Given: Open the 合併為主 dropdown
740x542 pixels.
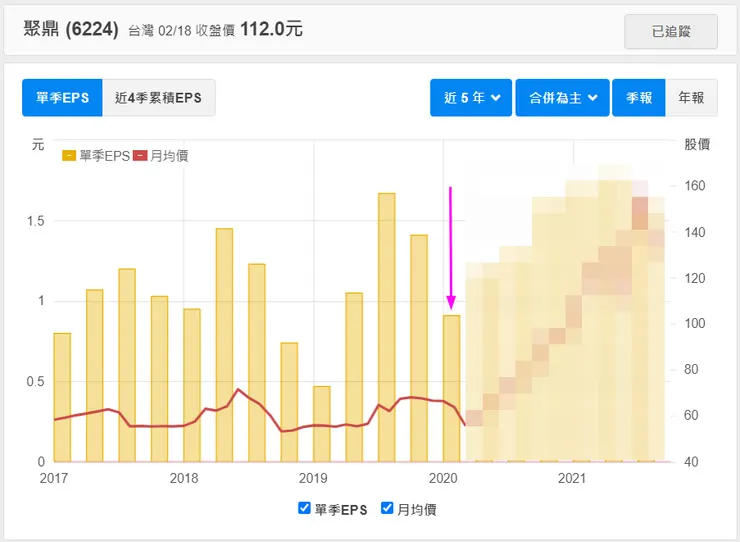Looking at the screenshot, I should click(x=563, y=98).
